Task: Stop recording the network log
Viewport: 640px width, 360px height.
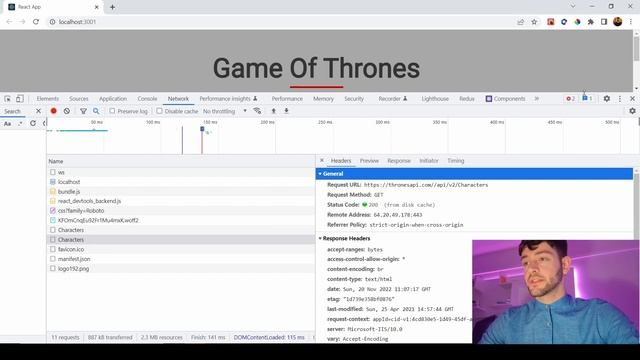Action: pos(53,111)
